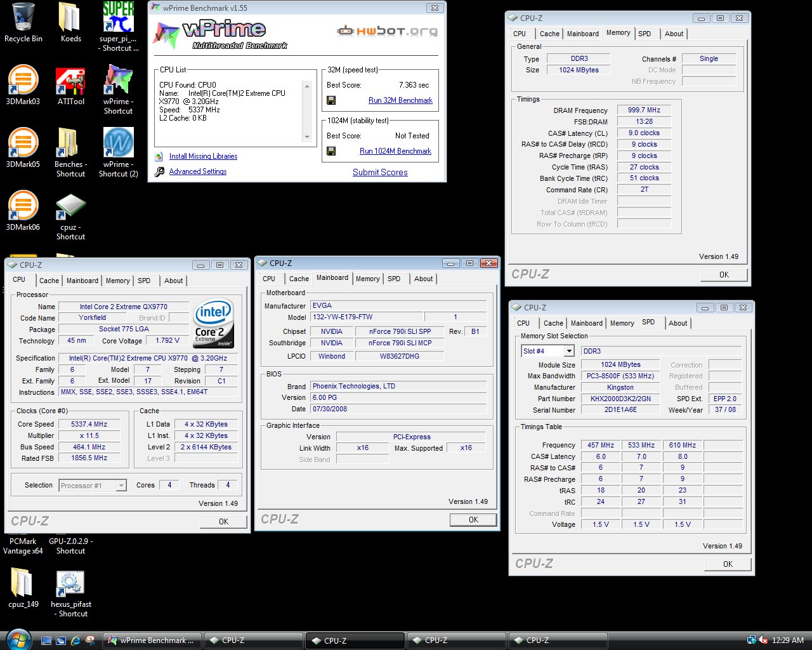Click the network tray icon

(x=752, y=640)
